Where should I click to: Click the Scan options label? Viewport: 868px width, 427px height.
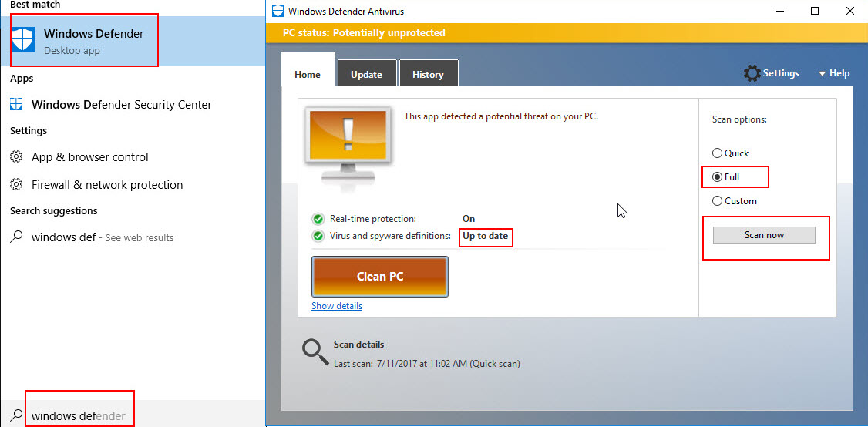coord(739,119)
